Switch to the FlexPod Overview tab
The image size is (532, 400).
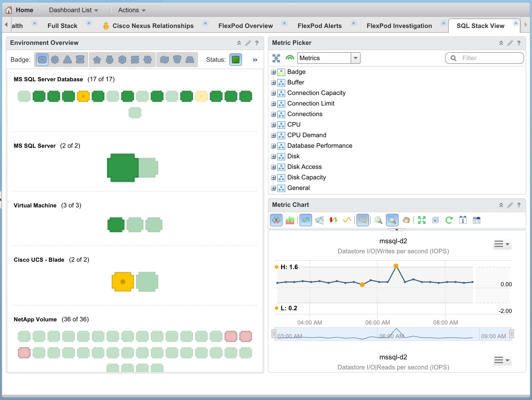click(x=245, y=26)
